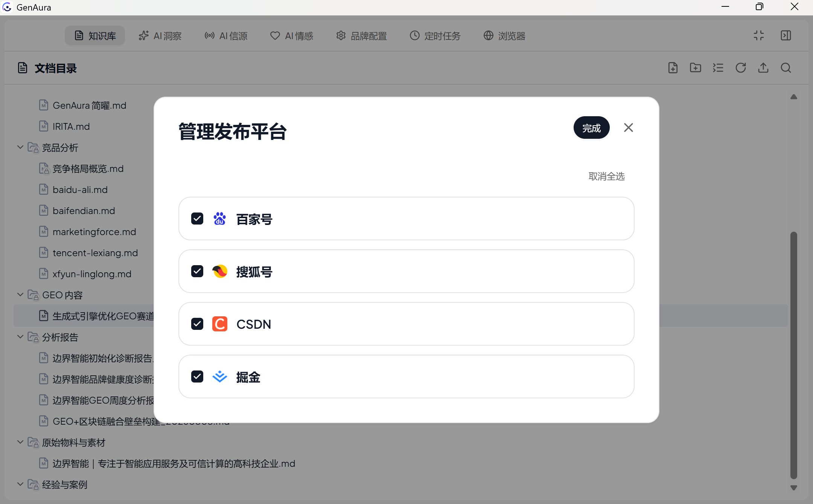Open search in document directory
Image resolution: width=813 pixels, height=504 pixels.
(x=786, y=68)
